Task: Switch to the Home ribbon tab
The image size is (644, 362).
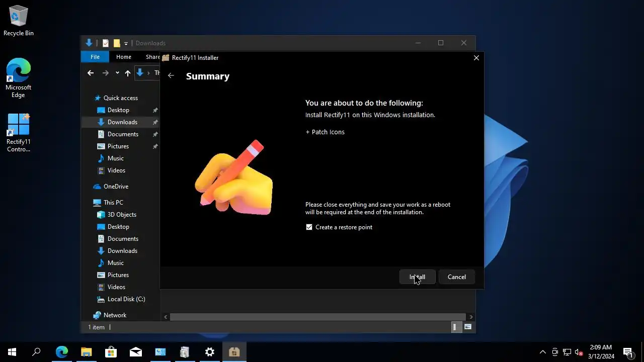Action: pyautogui.click(x=123, y=57)
